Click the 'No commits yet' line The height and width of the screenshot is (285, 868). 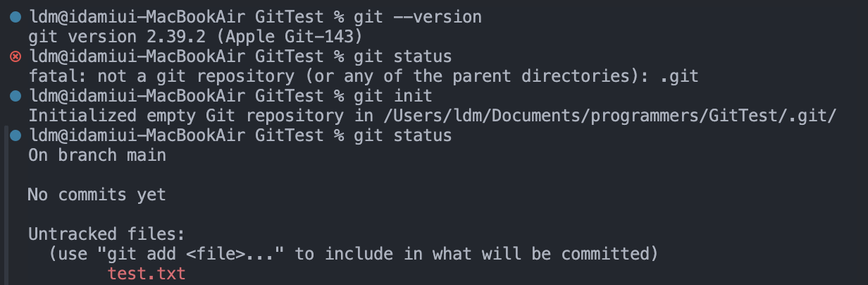97,194
